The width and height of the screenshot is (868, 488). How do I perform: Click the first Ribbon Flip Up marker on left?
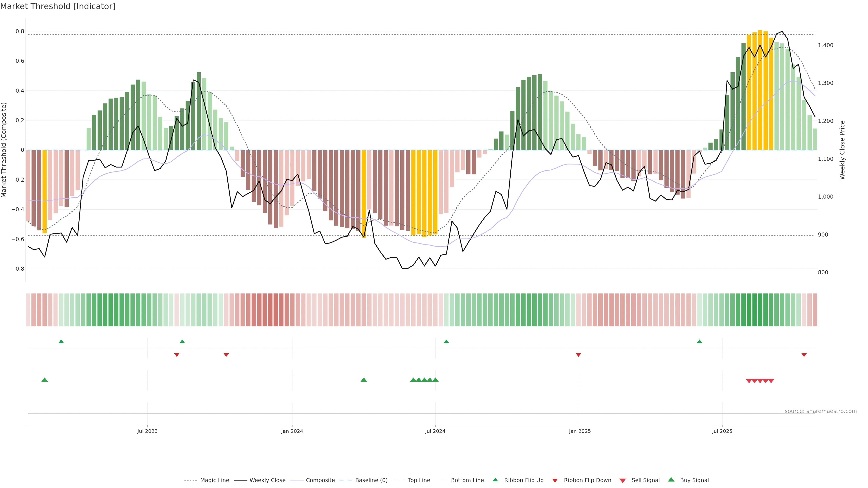61,342
